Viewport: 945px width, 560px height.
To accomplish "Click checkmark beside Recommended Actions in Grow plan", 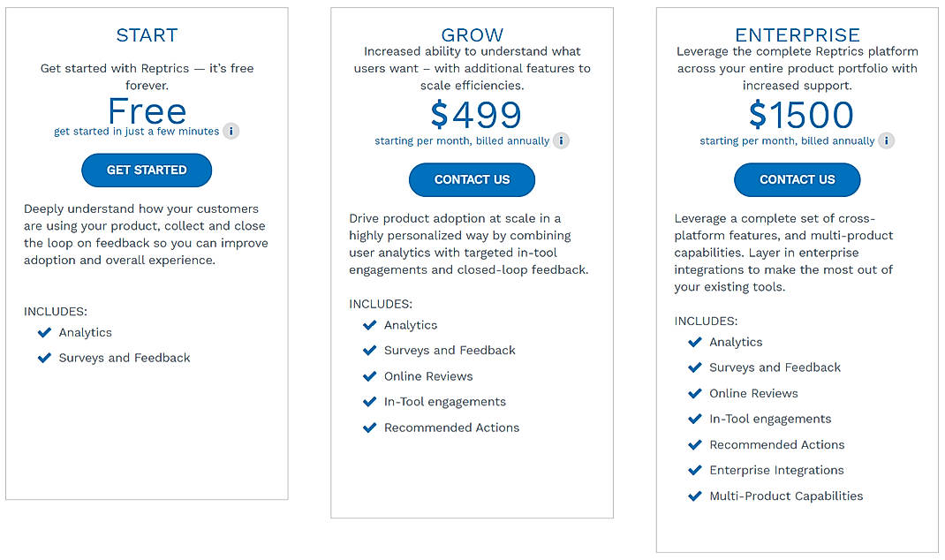I will pyautogui.click(x=370, y=428).
